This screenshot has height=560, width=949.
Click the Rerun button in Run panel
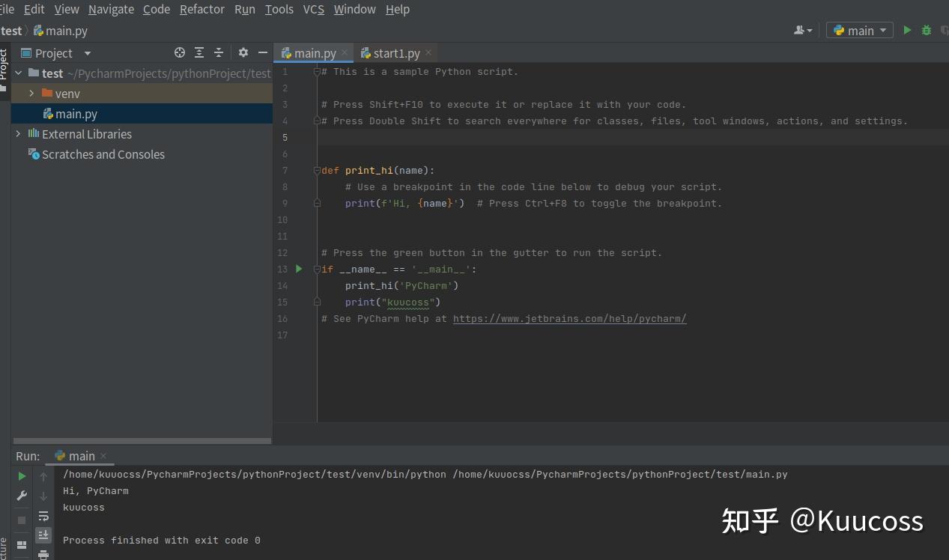[x=21, y=475]
